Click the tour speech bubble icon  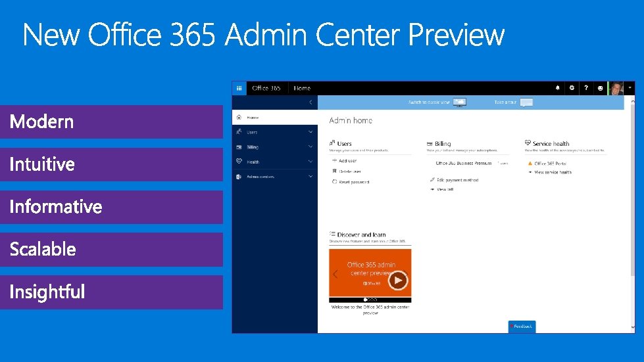(526, 102)
